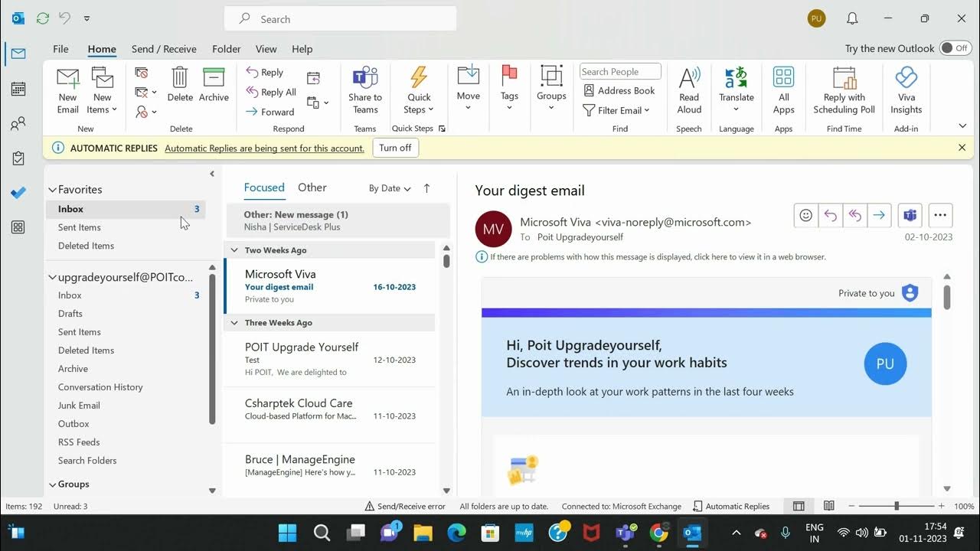Open Tasks from the left navigation bar
980x551 pixels.
click(x=18, y=158)
